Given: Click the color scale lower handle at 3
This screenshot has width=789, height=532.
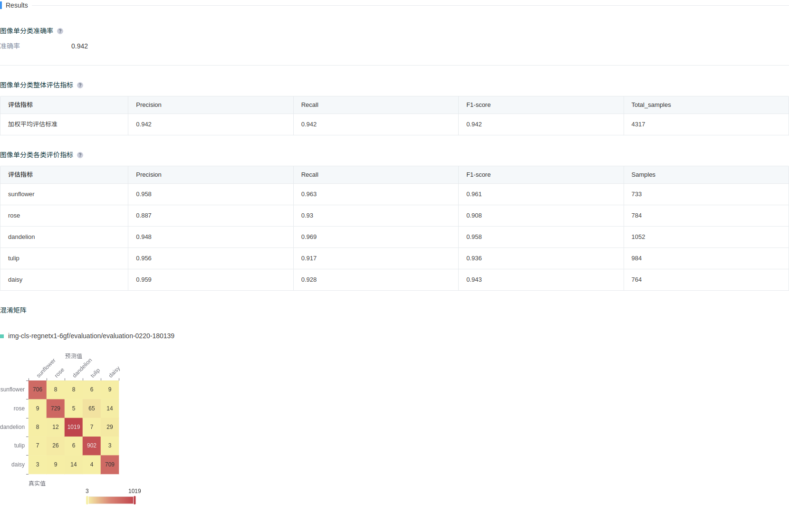Looking at the screenshot, I should (87, 500).
